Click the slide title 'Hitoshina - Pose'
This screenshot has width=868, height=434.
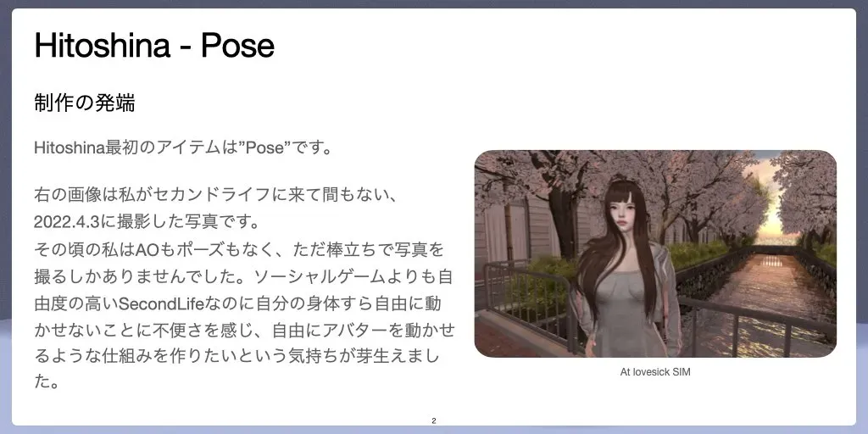154,46
